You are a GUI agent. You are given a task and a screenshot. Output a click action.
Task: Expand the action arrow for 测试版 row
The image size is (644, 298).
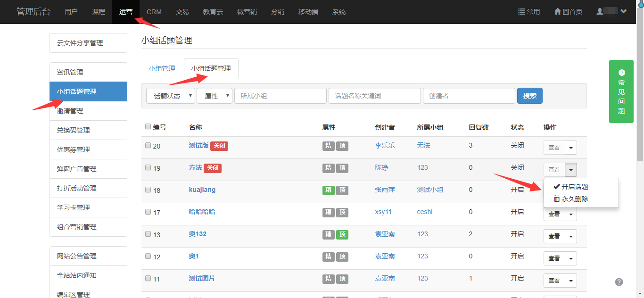570,148
